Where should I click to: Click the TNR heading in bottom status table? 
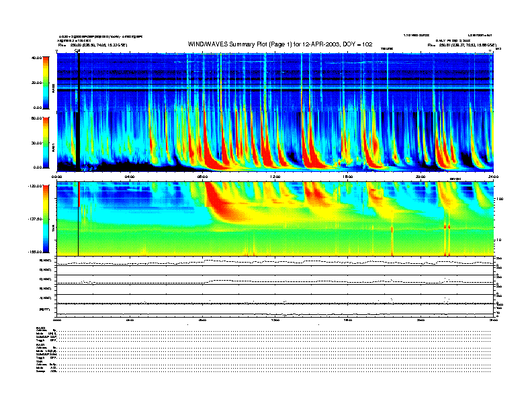[x=39, y=361]
